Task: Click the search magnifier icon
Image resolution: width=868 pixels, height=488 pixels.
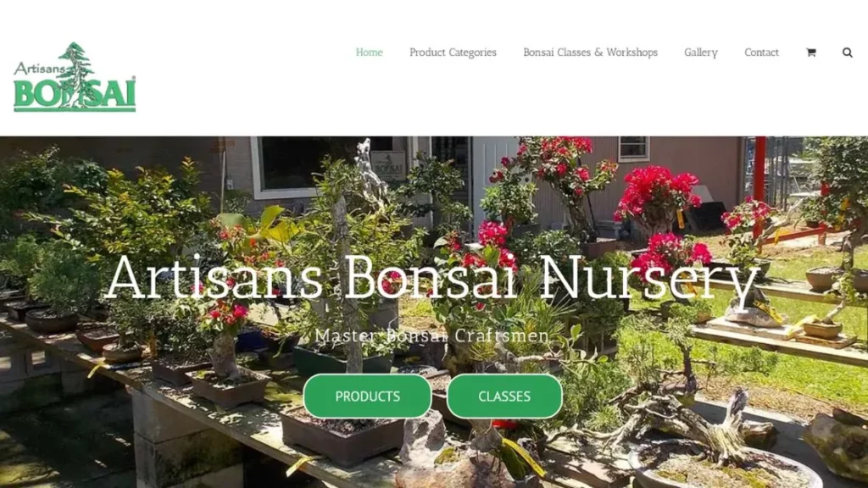Action: 847,52
